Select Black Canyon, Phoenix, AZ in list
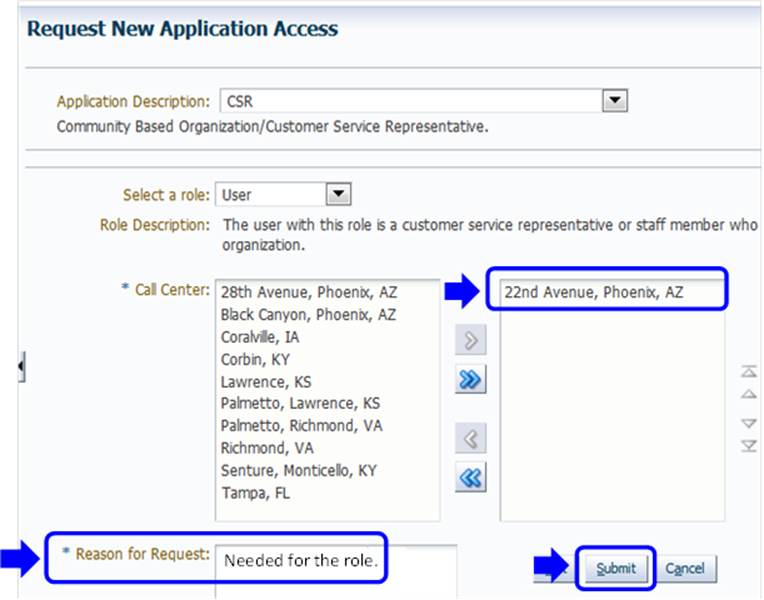Viewport: 764px width, 600px height. [308, 314]
